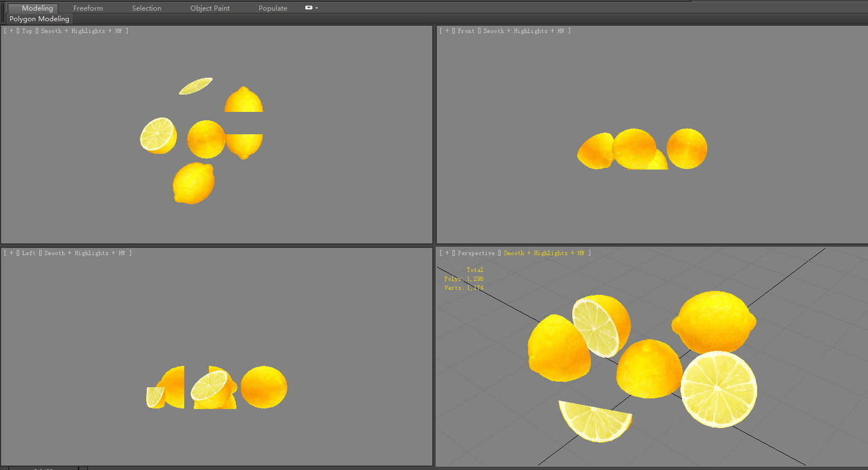Switch to the Object Paint tab
This screenshot has width=868, height=470.
(x=210, y=8)
